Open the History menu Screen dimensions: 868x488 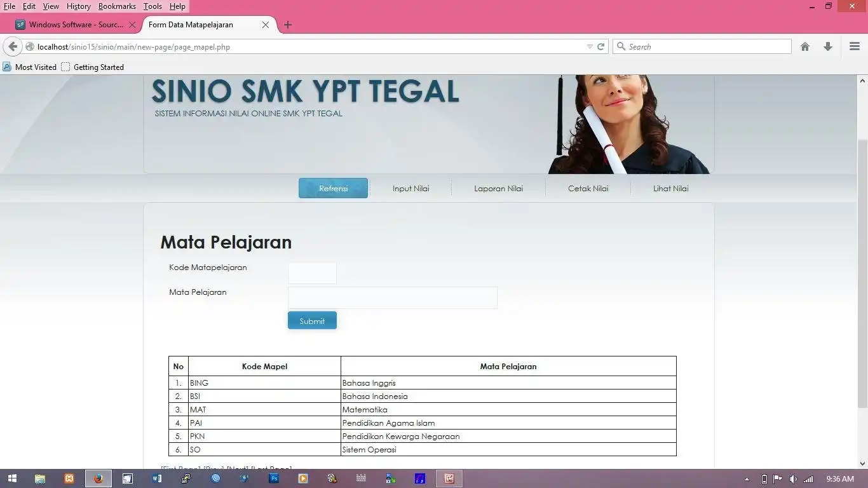pyautogui.click(x=79, y=6)
